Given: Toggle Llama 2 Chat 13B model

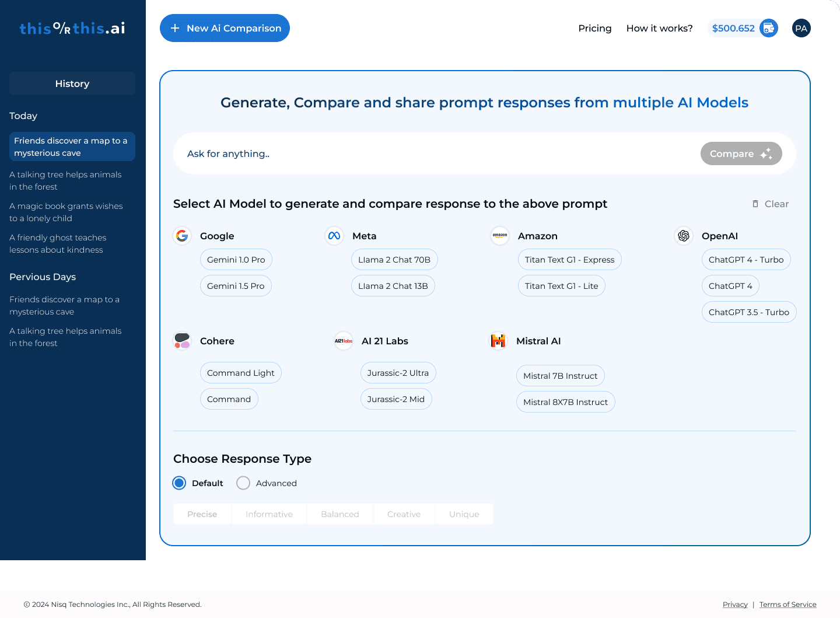Looking at the screenshot, I should coord(393,286).
